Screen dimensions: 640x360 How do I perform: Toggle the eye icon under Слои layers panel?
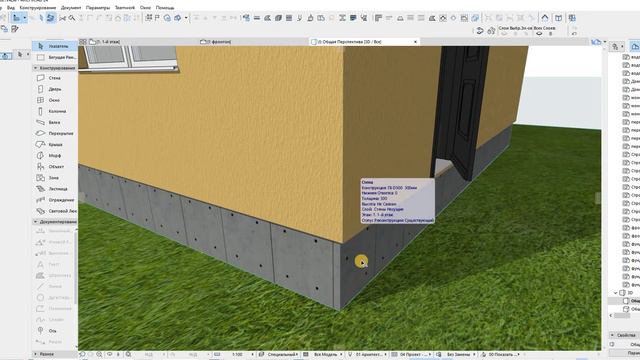539,33
